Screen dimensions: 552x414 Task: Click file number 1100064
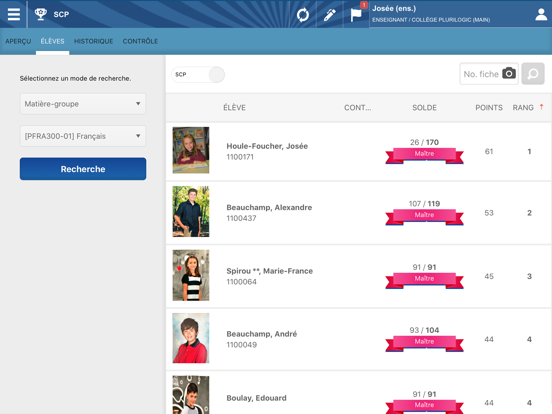coord(241,282)
